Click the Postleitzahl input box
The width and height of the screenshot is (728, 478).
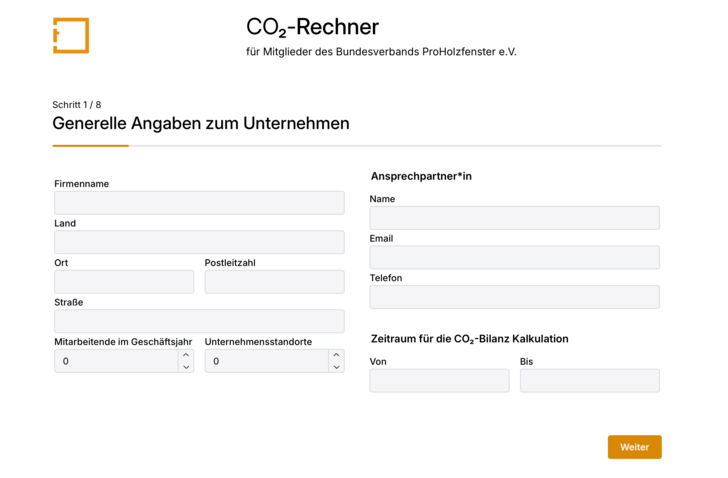[274, 282]
